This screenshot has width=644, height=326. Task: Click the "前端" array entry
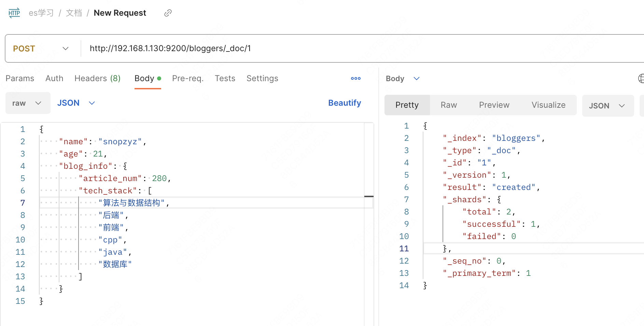pos(113,227)
